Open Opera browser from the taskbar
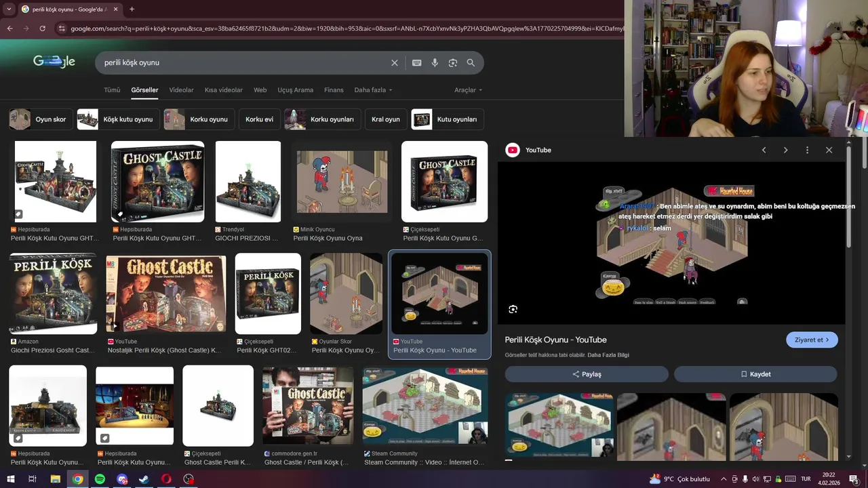The width and height of the screenshot is (868, 488). (x=166, y=479)
